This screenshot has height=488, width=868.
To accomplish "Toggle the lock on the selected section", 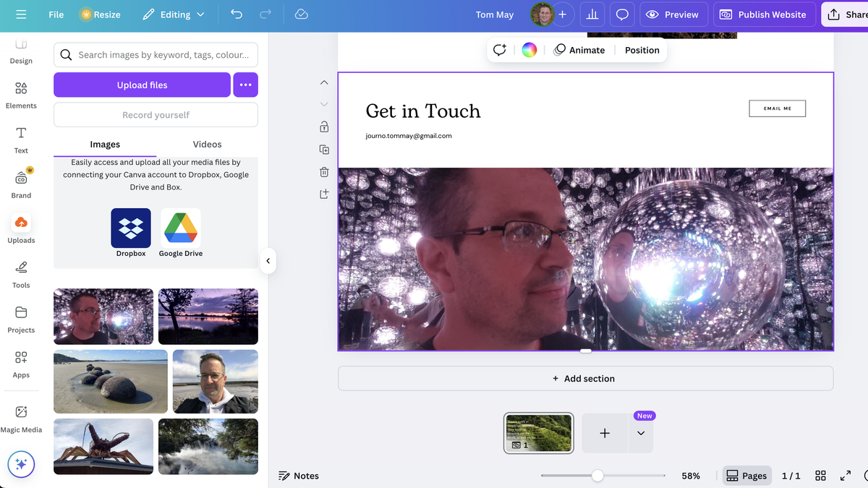I will (324, 127).
